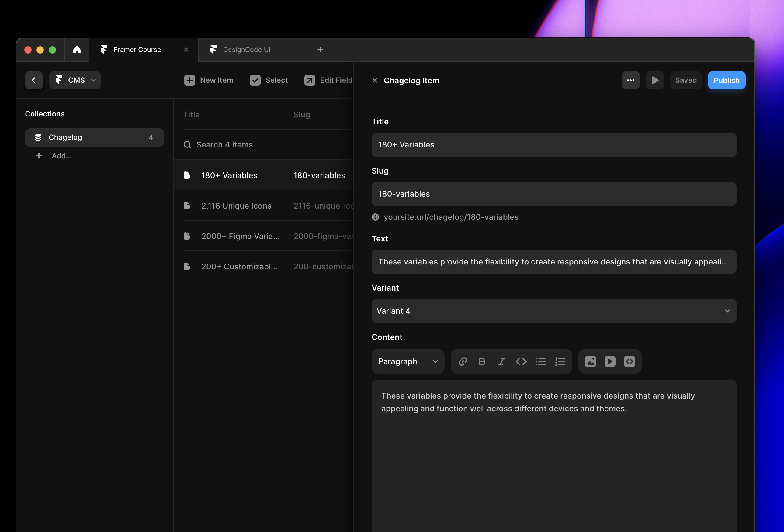This screenshot has width=784, height=532.
Task: Open a new tab with plus
Action: (320, 50)
